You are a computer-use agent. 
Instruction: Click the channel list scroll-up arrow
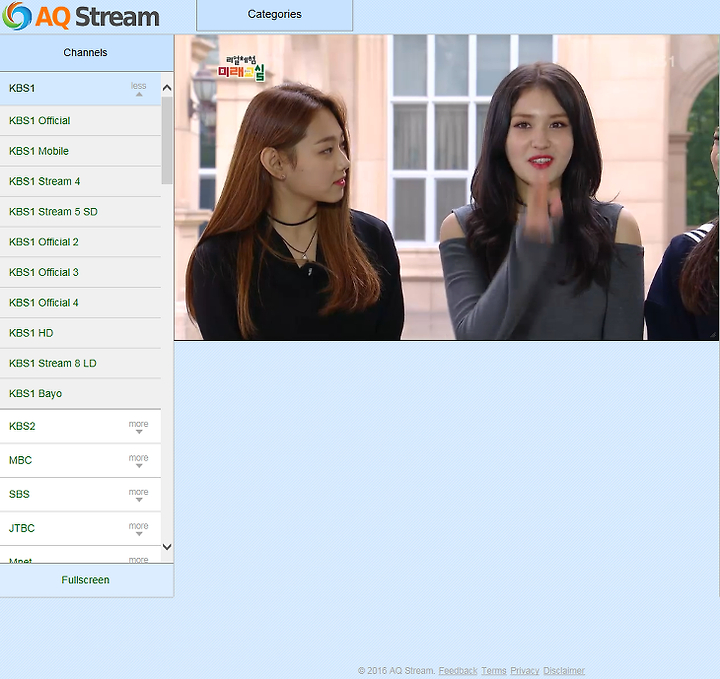pyautogui.click(x=167, y=88)
